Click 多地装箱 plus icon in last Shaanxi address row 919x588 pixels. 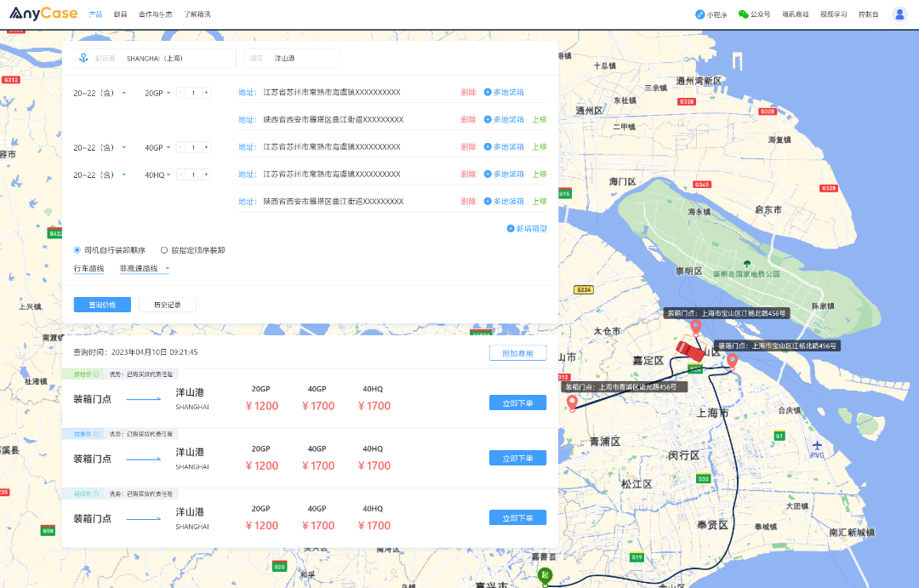tap(487, 202)
